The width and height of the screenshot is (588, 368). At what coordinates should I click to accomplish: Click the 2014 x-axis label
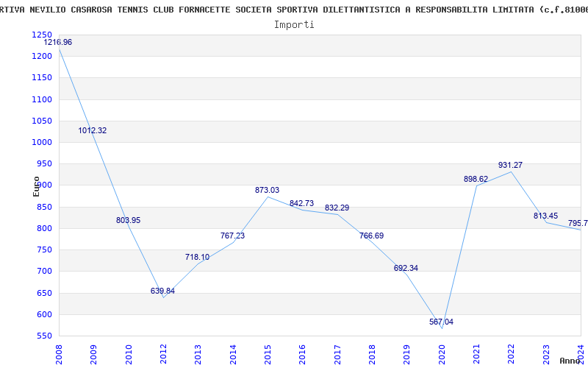click(233, 355)
